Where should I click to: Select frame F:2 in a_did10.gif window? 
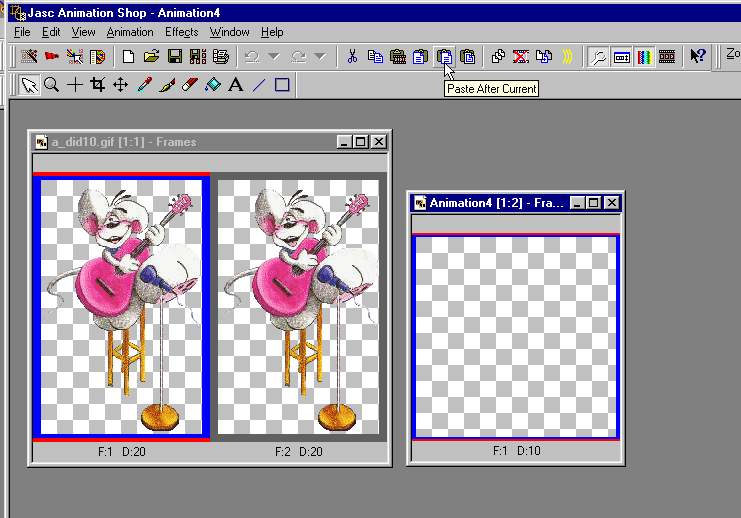click(298, 307)
